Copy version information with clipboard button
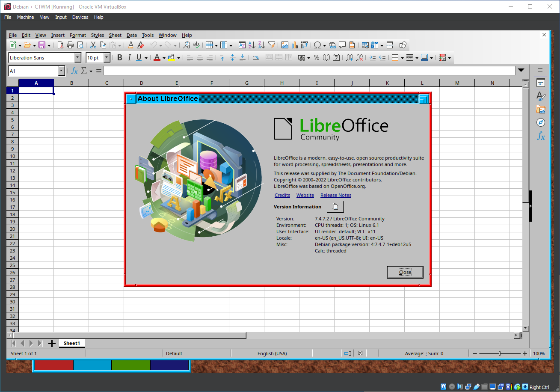 click(x=335, y=207)
